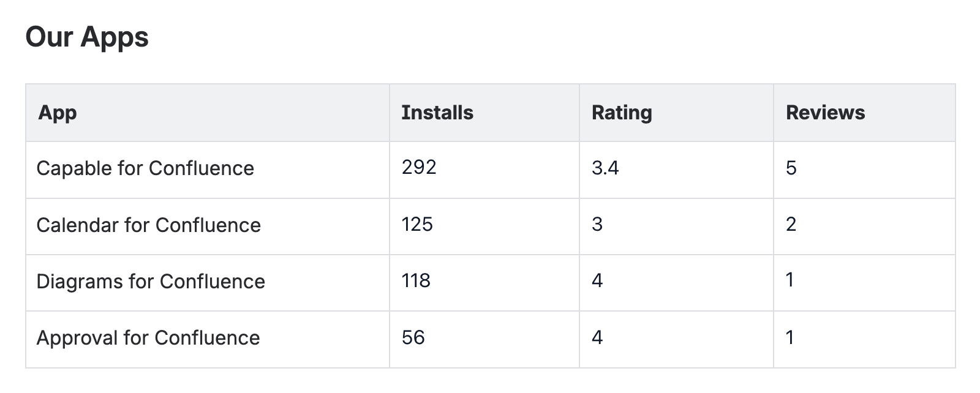Click the 3.4 rating cell

[605, 168]
